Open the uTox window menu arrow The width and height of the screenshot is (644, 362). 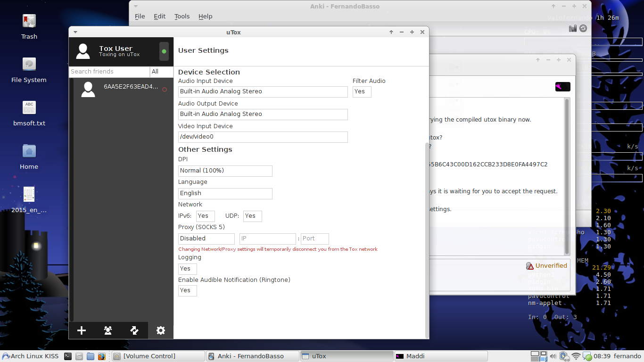(x=75, y=32)
